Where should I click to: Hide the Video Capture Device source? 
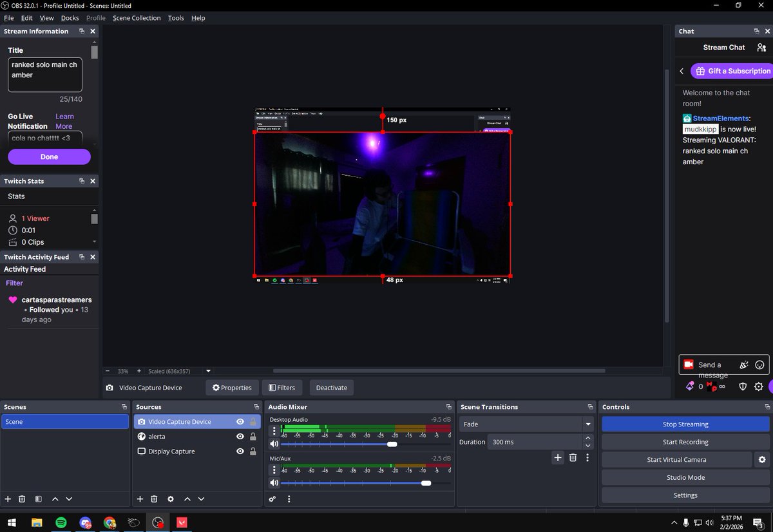pos(240,421)
